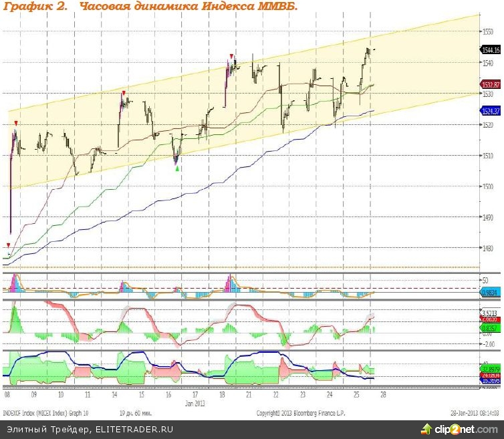The width and height of the screenshot is (504, 439).
Task: Click the -2.00 level label
Action: 489,344
